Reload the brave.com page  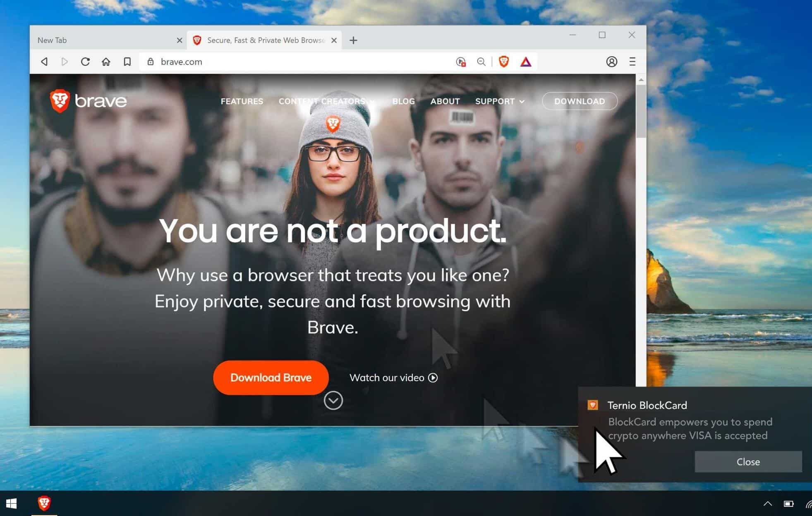coord(85,62)
